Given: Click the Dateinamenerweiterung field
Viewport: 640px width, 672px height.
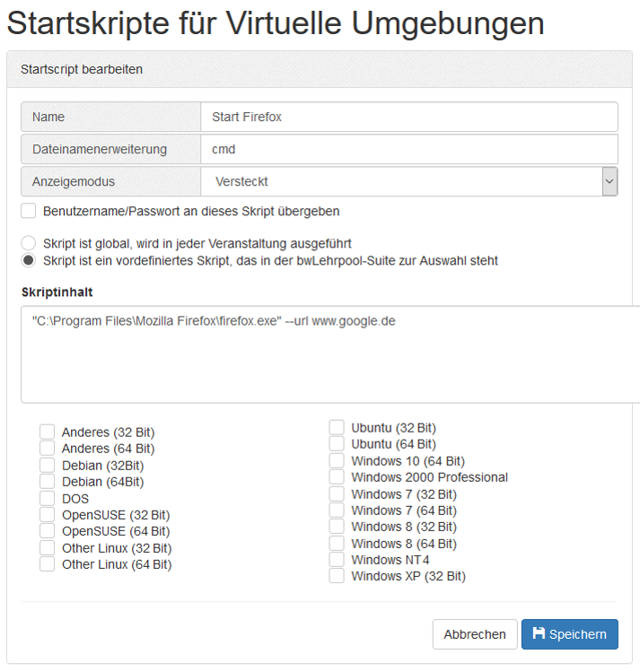Looking at the screenshot, I should (x=409, y=149).
